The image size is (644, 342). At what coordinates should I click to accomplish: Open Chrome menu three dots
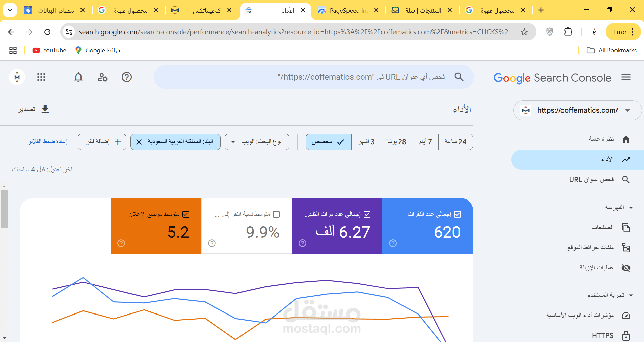click(x=633, y=32)
